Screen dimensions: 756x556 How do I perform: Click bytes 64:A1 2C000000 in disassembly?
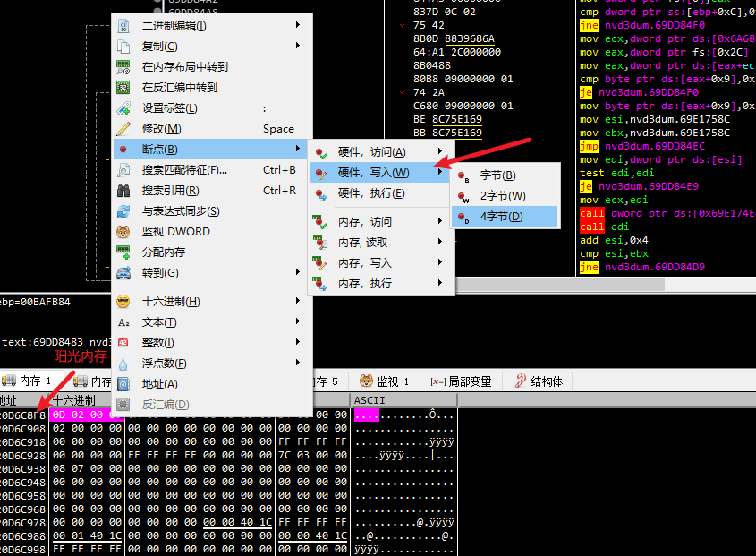point(457,52)
